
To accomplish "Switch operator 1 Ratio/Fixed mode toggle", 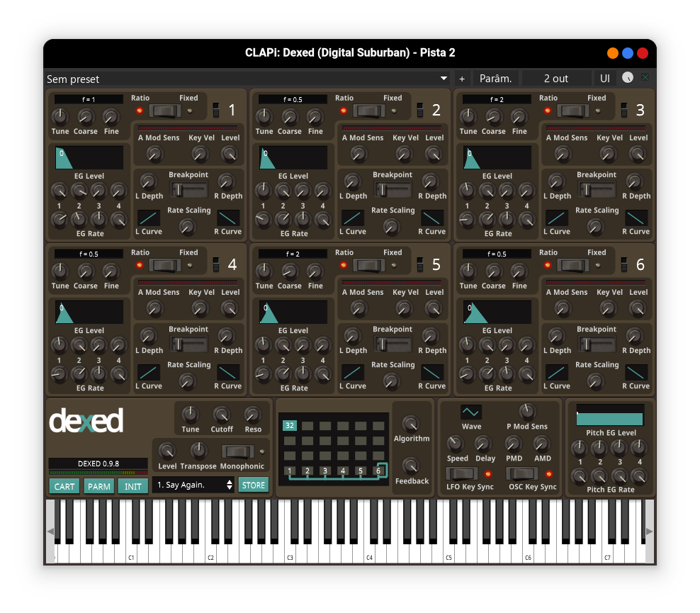I will 166,111.
